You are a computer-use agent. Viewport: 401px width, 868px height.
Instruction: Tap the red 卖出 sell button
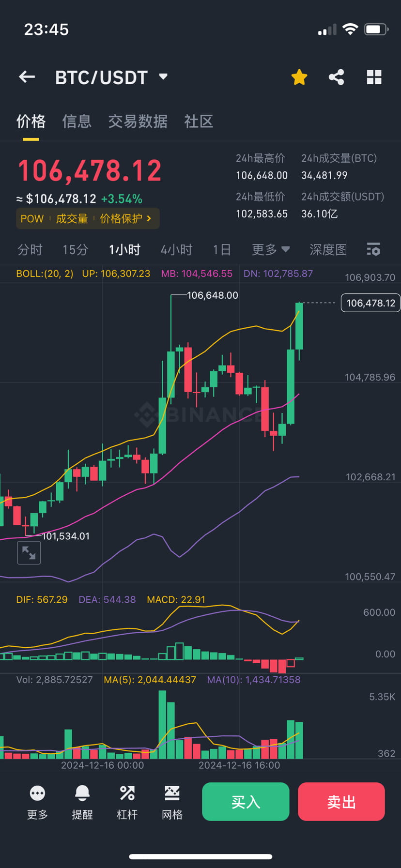[x=341, y=802]
